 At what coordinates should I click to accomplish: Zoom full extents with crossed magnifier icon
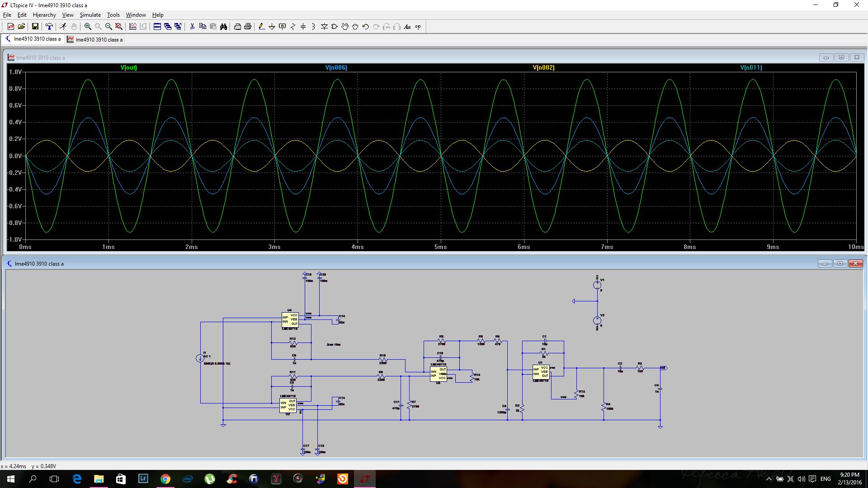[x=119, y=27]
